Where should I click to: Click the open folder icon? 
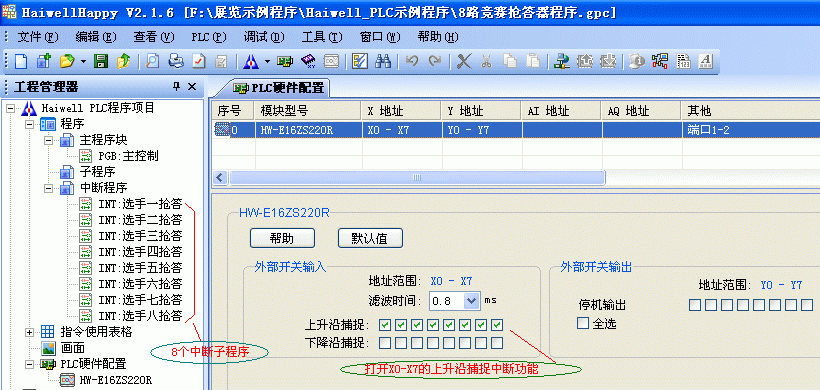click(67, 61)
